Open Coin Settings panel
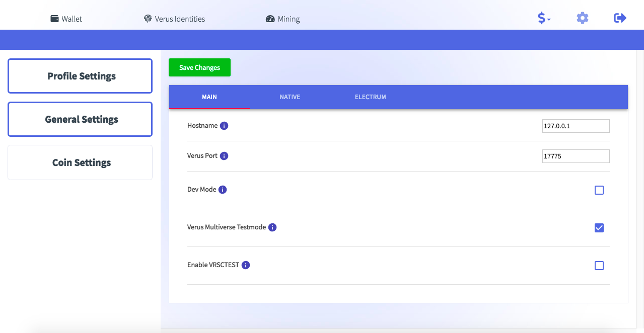Screen dimensions: 644x333 pos(80,162)
